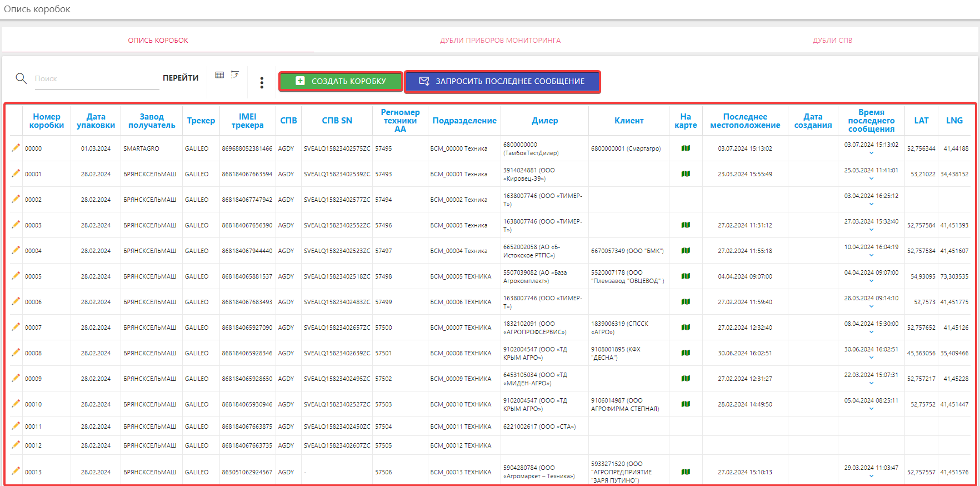Viewport: 980px width, 486px height.
Task: Click the green СОЗДАТЬ КОРОБКУ button
Action: point(341,81)
